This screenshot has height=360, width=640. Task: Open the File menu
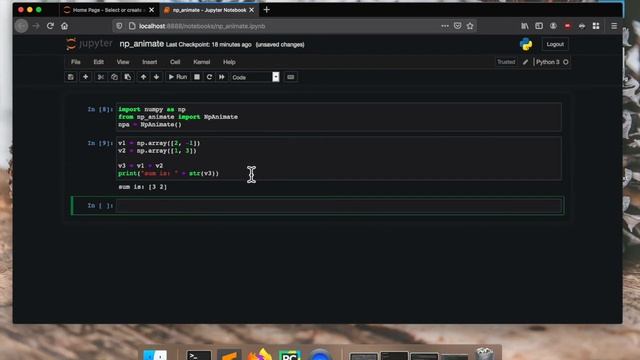pos(76,62)
